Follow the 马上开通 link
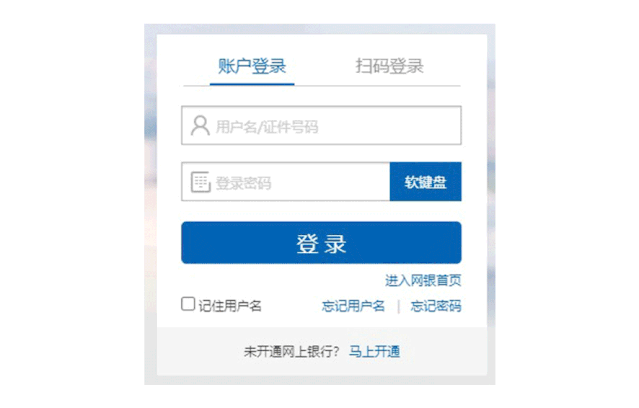Screen dimensions: 639x408 [375, 351]
